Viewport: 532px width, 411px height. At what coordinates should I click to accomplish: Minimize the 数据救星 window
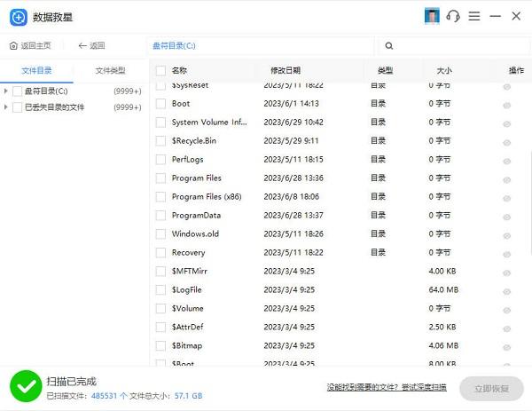pos(496,16)
